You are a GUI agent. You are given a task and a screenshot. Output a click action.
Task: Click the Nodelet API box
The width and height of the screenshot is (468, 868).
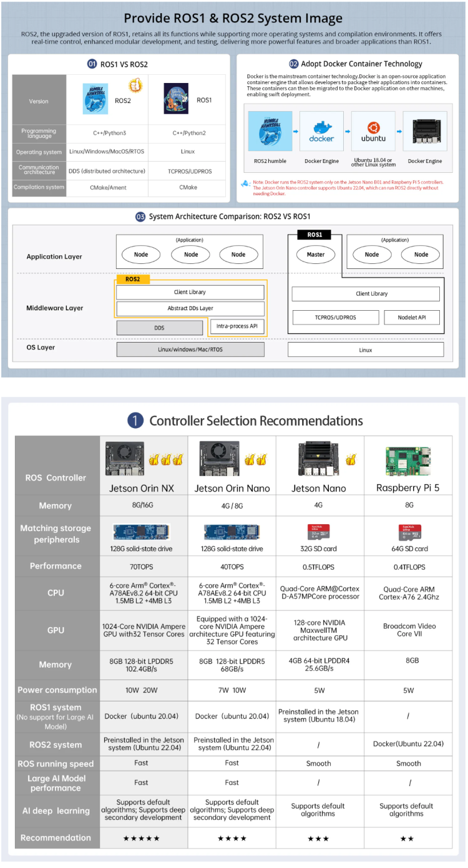click(411, 317)
